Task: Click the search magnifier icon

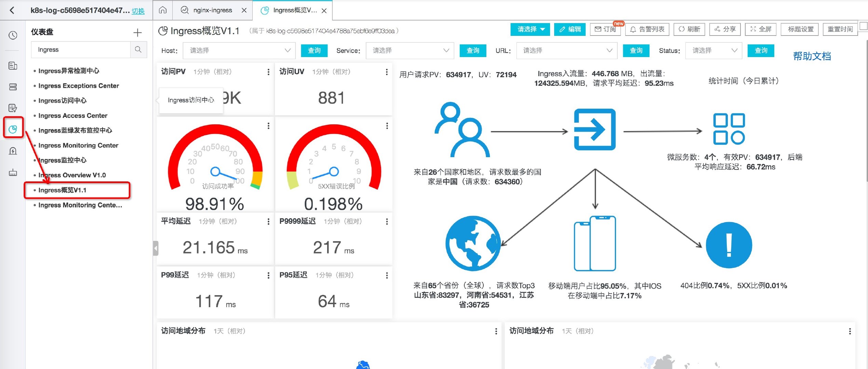Action: pos(138,50)
